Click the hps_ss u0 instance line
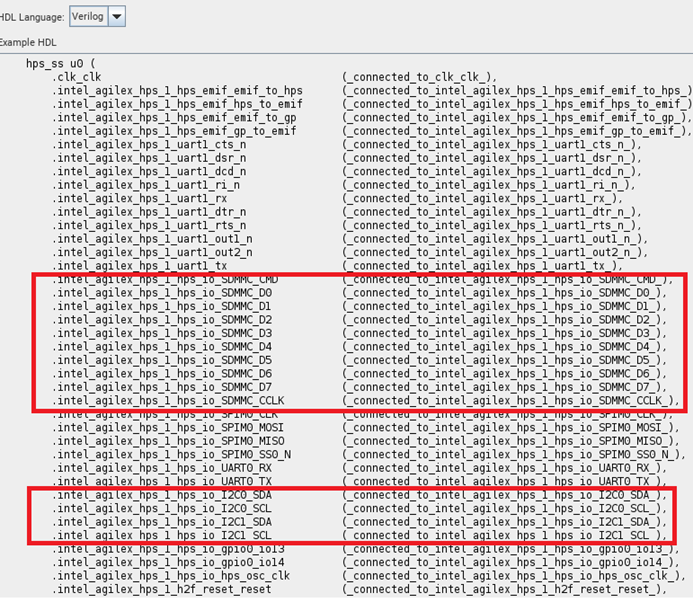Viewport: 693px width, 602px height. (x=62, y=64)
